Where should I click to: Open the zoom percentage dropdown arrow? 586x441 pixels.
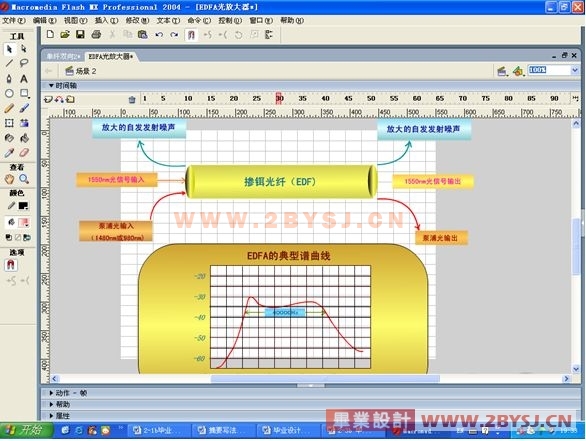[x=575, y=70]
